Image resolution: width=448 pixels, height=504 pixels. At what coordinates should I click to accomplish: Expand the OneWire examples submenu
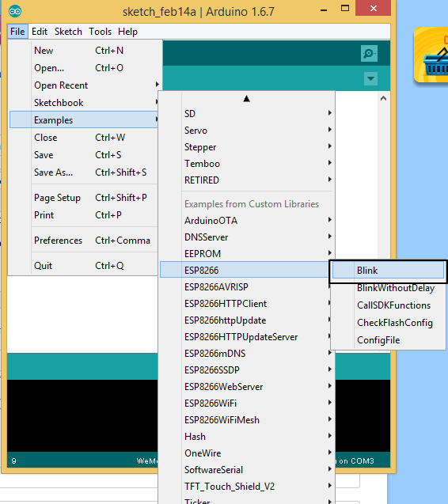pos(247,453)
